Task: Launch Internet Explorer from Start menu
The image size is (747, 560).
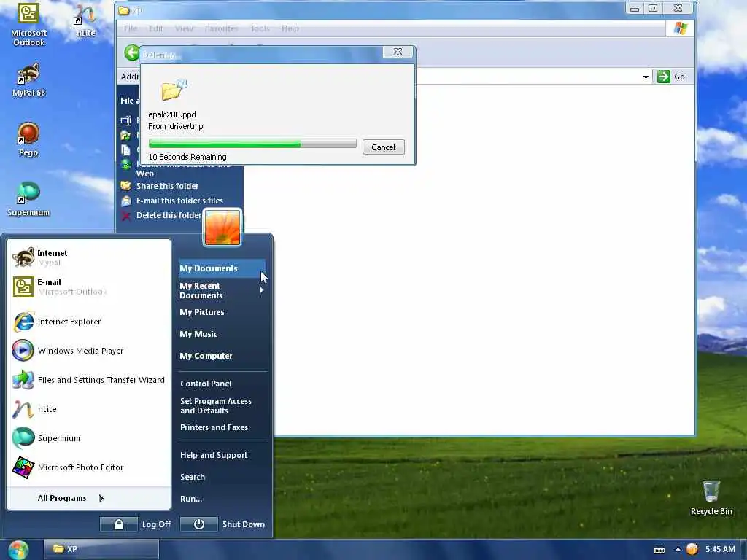Action: click(x=88, y=322)
